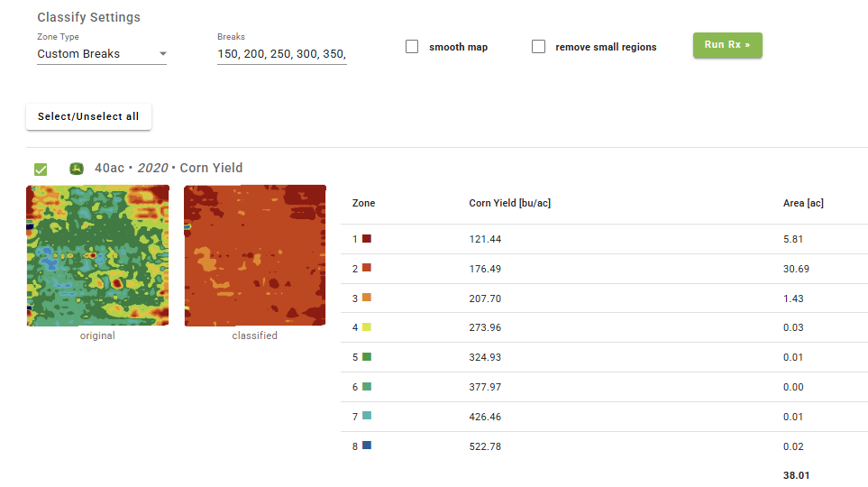Click the 522.78 yield value
This screenshot has width=868, height=487.
485,446
